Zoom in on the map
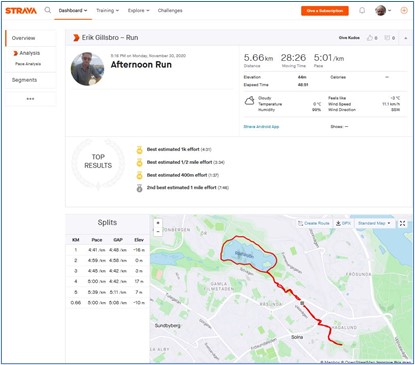This screenshot has height=365, width=415. tap(158, 223)
